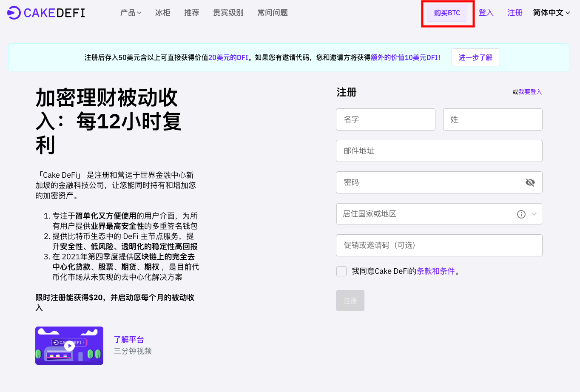This screenshot has width=580, height=392.
Task: Click 我要登入 link
Action: pyautogui.click(x=530, y=92)
